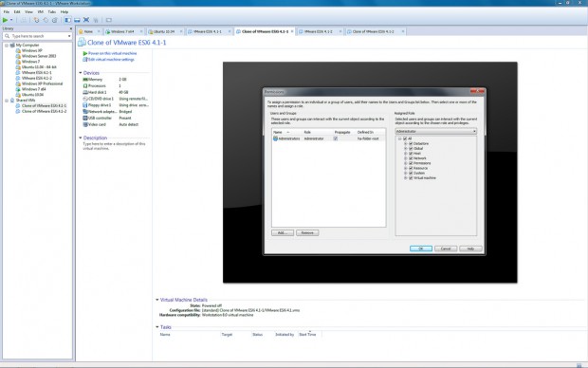
Task: Open the Edit menu
Action: (17, 12)
